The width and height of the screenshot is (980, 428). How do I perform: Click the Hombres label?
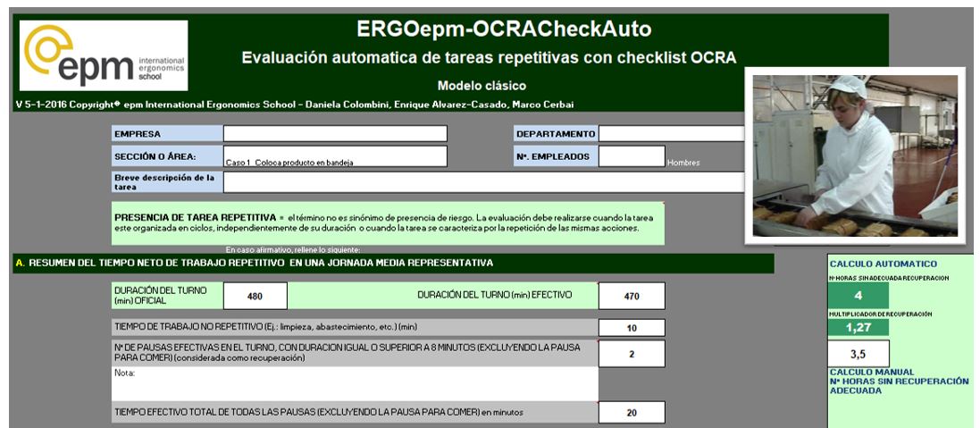[683, 163]
